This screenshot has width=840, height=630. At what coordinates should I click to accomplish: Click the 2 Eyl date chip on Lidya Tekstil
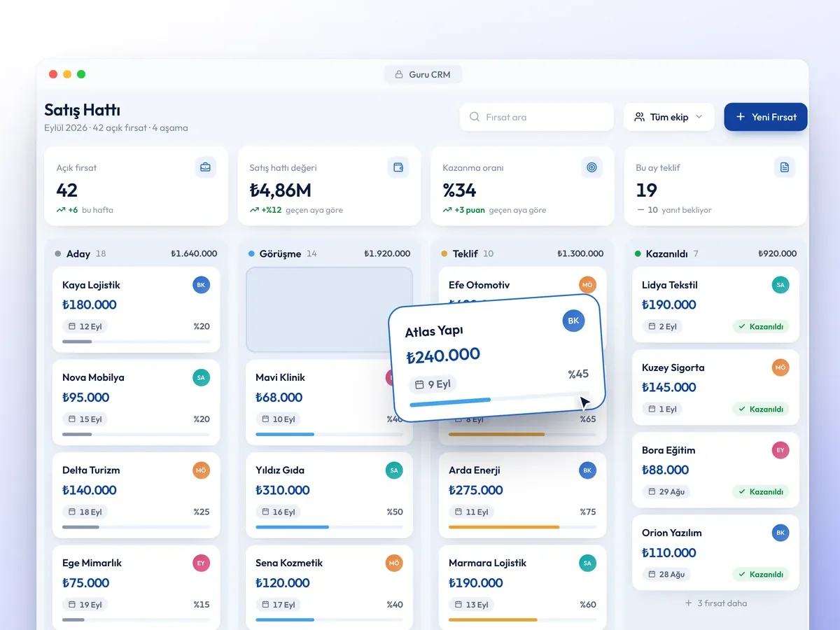click(x=662, y=326)
